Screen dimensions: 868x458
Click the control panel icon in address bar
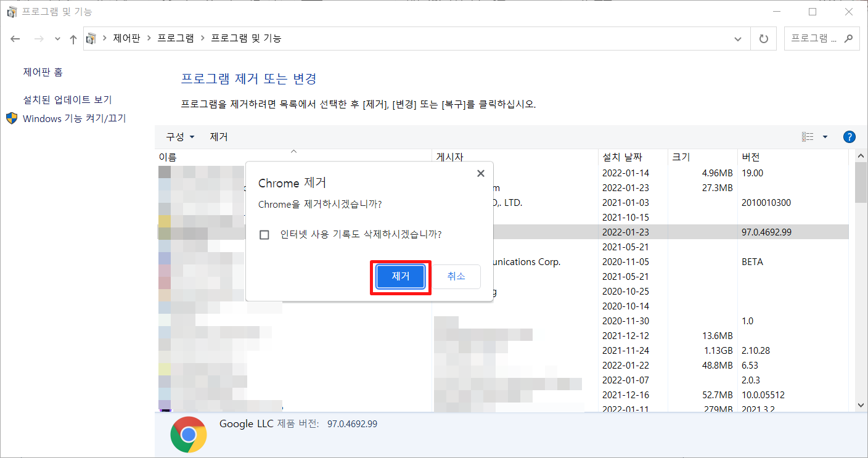[x=91, y=39]
